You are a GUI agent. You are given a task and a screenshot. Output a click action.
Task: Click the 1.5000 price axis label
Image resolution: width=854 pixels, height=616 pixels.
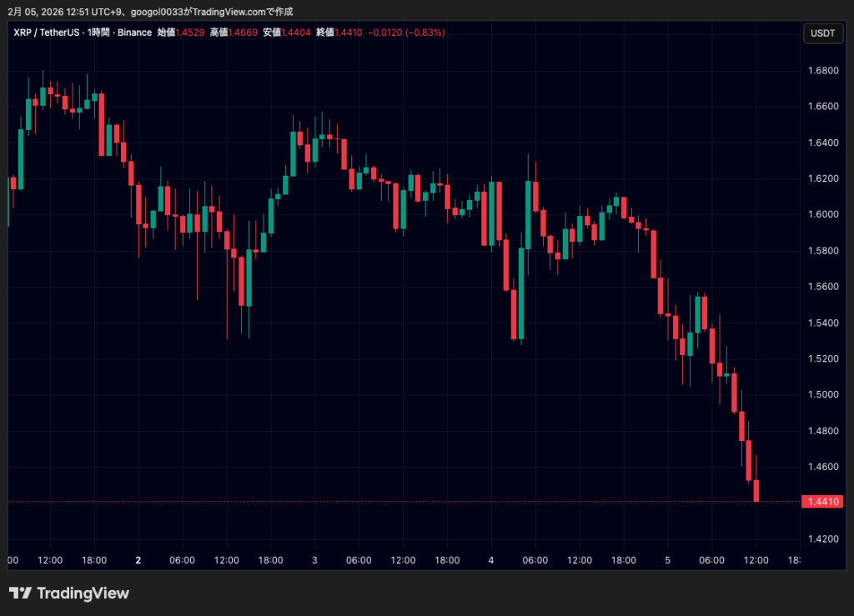pos(821,394)
